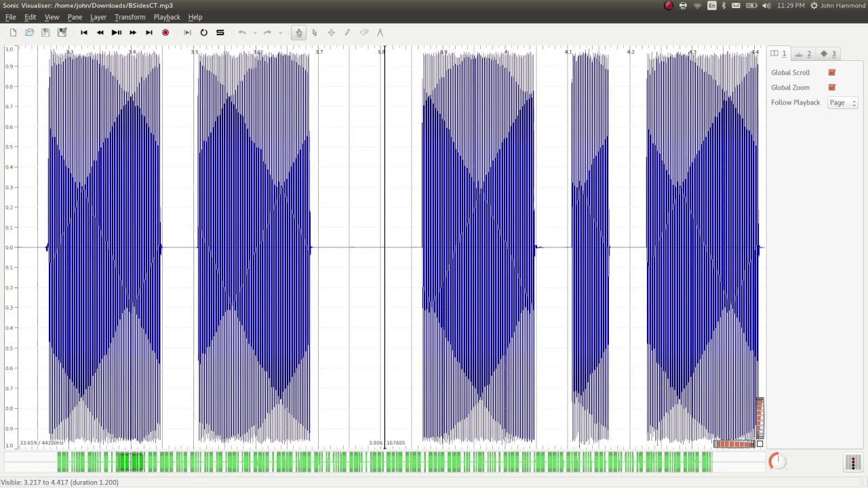Click the 11:29 PM clock
Image resolution: width=868 pixels, height=488 pixels.
[791, 5]
